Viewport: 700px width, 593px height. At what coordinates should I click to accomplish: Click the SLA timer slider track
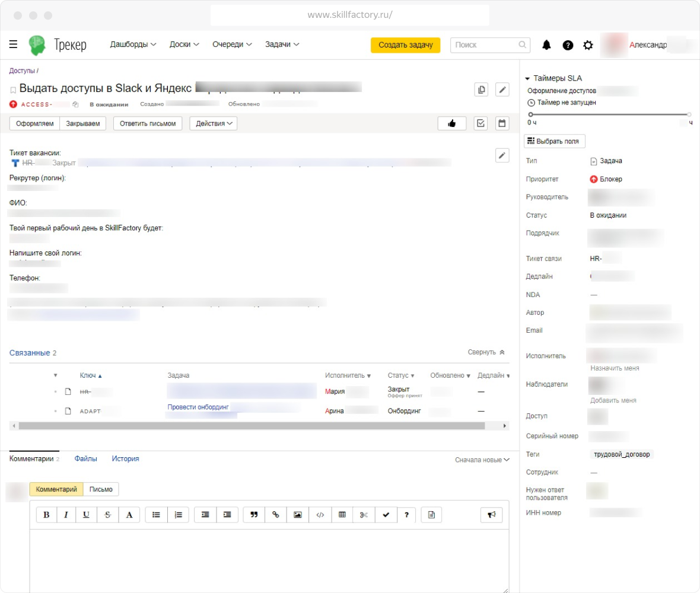(x=609, y=114)
